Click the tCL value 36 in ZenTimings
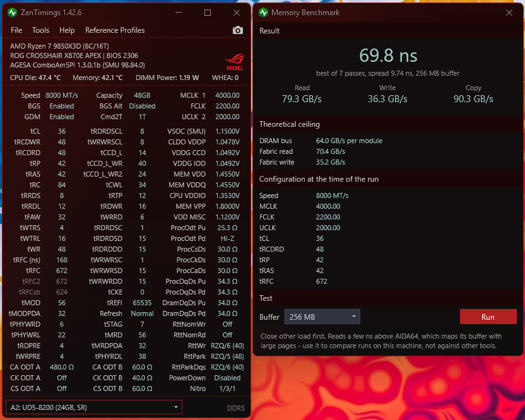Screen dimensions: 525x420 [62, 131]
